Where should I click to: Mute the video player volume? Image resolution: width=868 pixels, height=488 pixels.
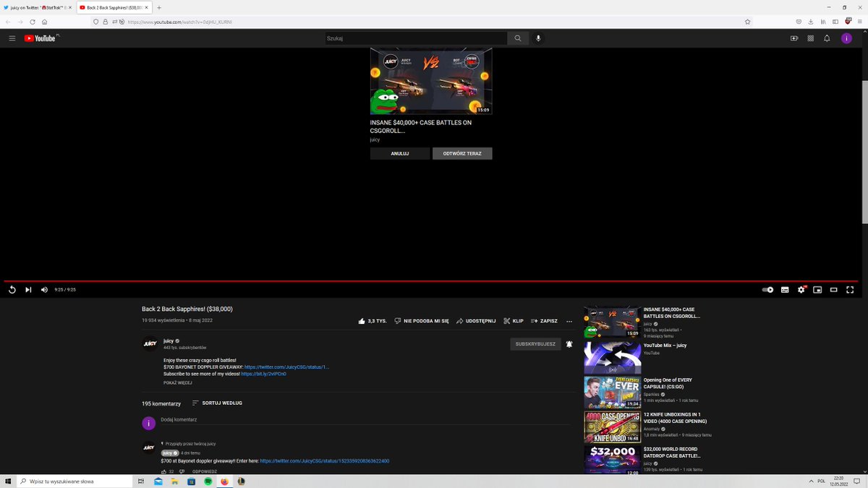point(44,289)
